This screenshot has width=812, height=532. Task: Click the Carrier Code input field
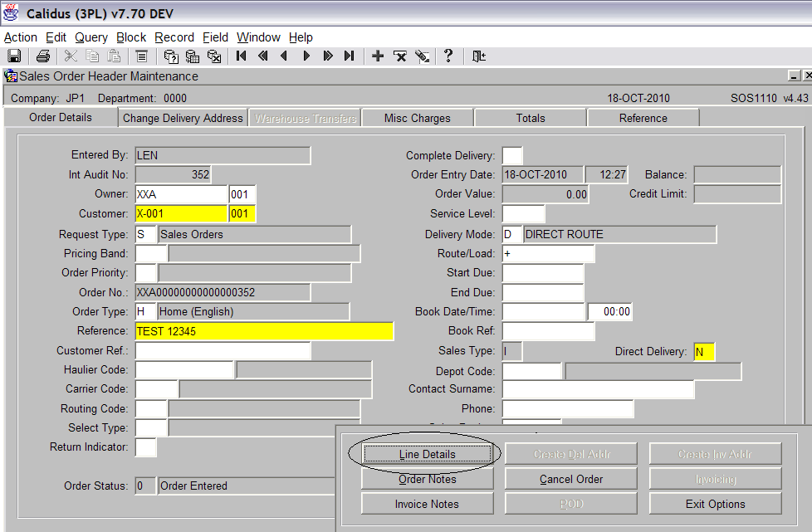[x=156, y=388]
